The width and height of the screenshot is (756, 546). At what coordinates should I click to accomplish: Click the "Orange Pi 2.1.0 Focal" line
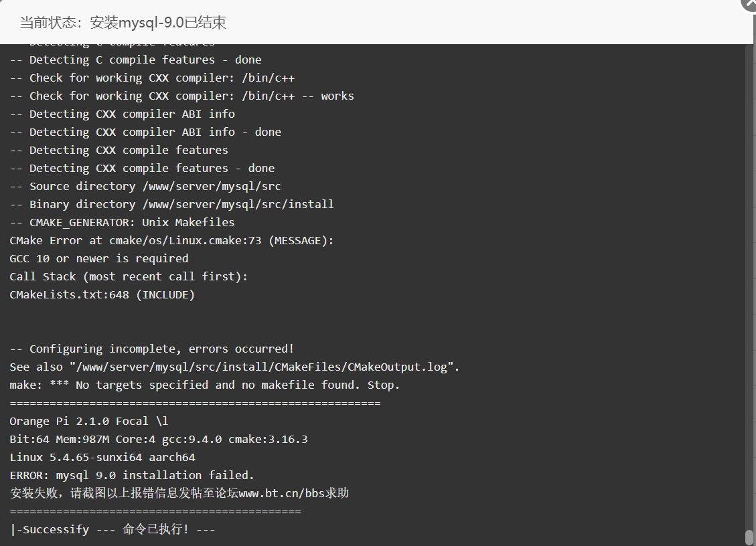pos(88,421)
